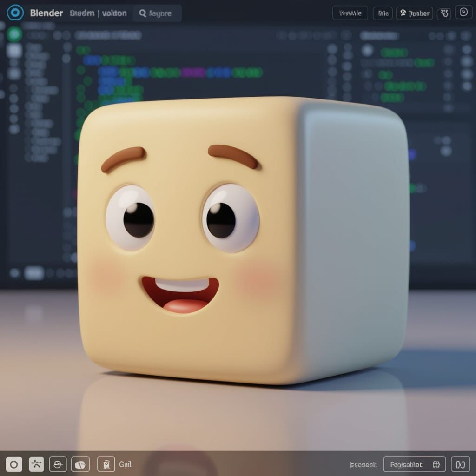Open the VonMle dropdown in the top bar
This screenshot has width=476, height=476.
[x=350, y=13]
